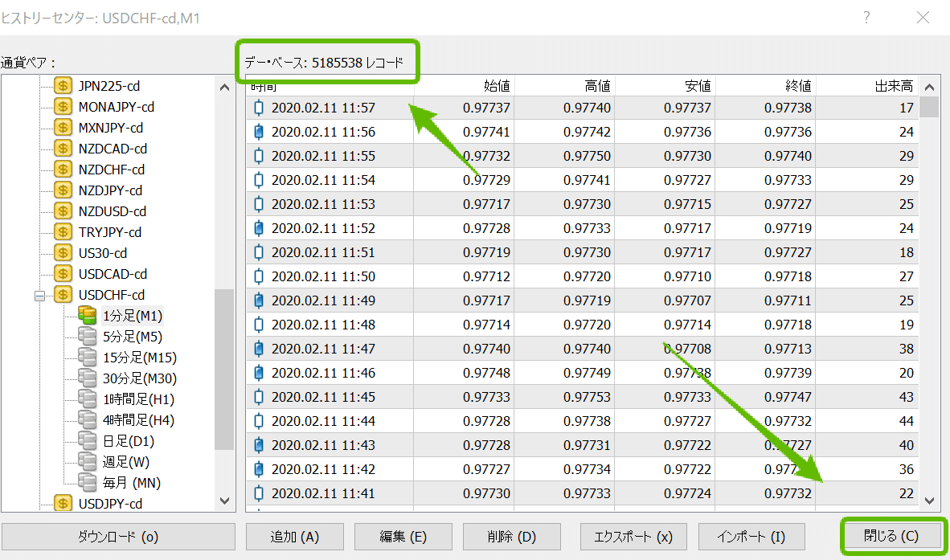950x560 pixels.
Task: Click the インポート (I) button
Action: (751, 537)
